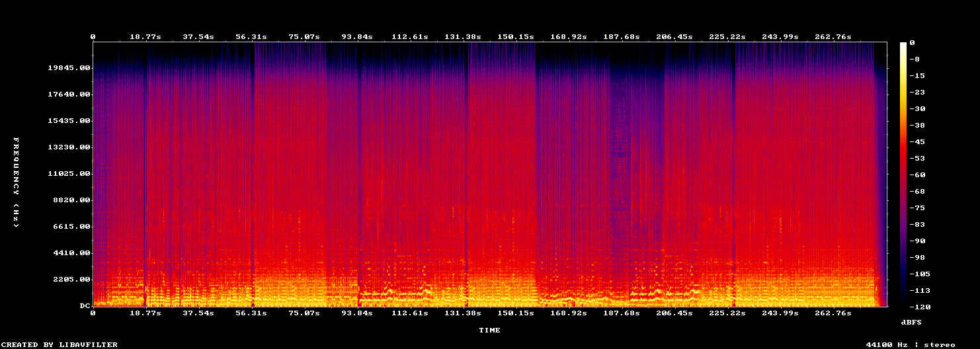This screenshot has width=980, height=349.
Task: Click the vertical FREQUENCY (Hz) axis title
Action: point(16,182)
